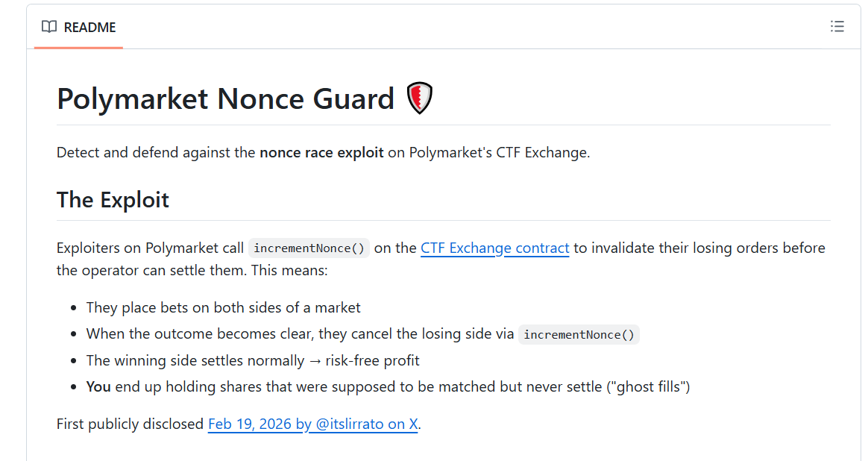This screenshot has height=461, width=868.
Task: Click the First publicly disclosed text
Action: click(x=130, y=424)
